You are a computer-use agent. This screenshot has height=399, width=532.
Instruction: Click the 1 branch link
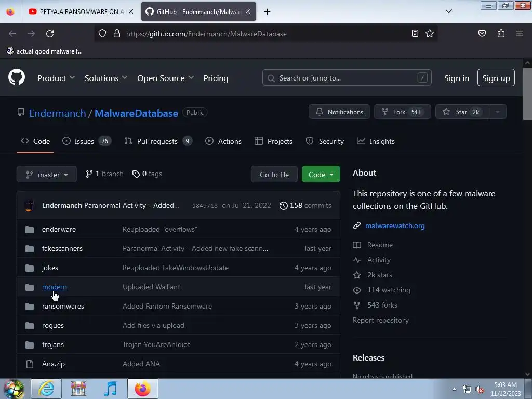click(x=104, y=174)
